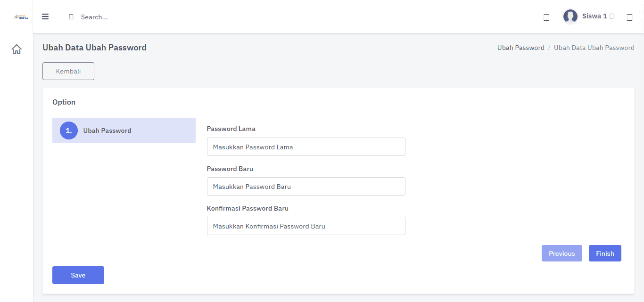Click the Konfirmasi Password Baru label
This screenshot has height=302, width=644.
click(x=248, y=208)
